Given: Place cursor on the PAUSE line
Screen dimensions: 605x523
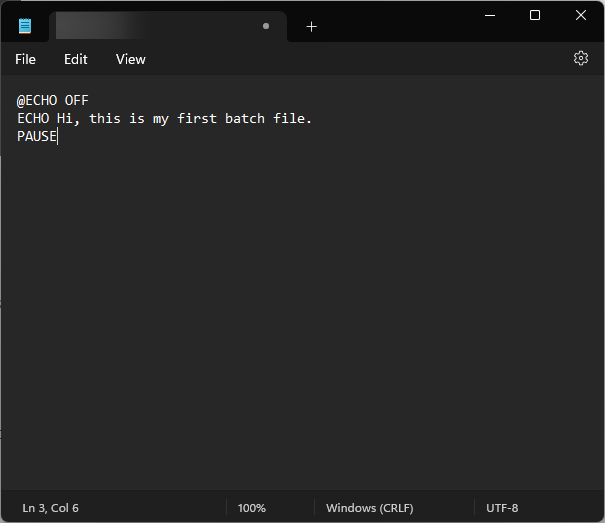Looking at the screenshot, I should (x=37, y=137).
